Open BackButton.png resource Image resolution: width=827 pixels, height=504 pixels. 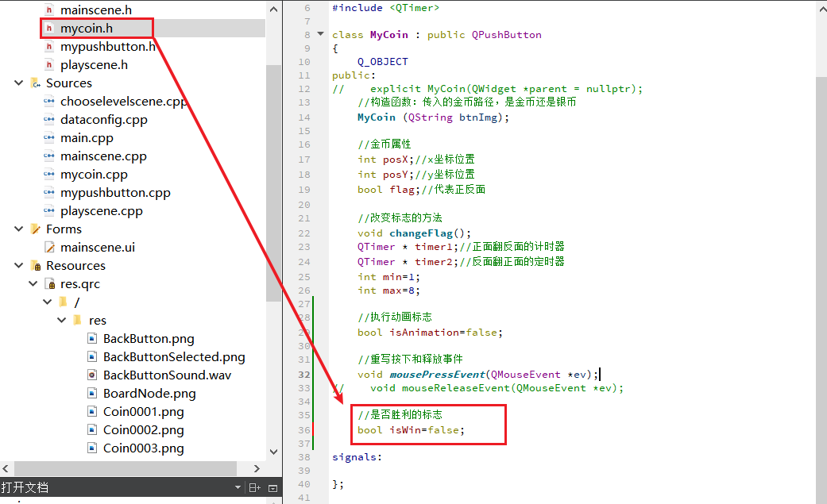coord(149,338)
